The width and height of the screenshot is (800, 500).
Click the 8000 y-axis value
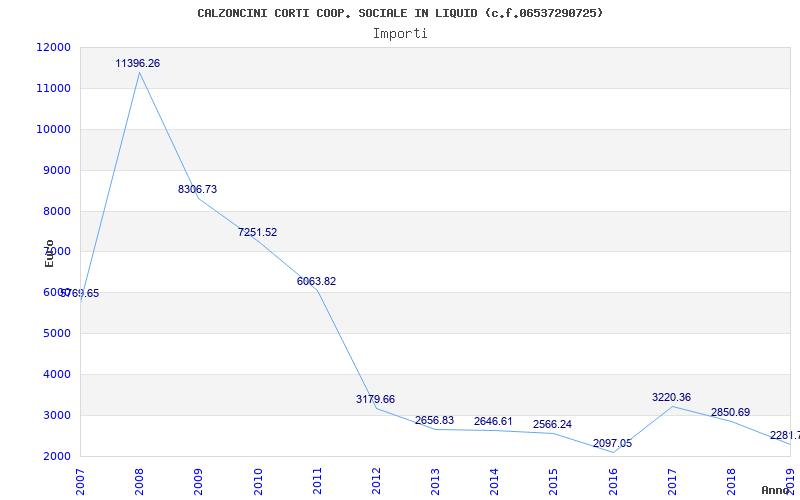click(56, 211)
